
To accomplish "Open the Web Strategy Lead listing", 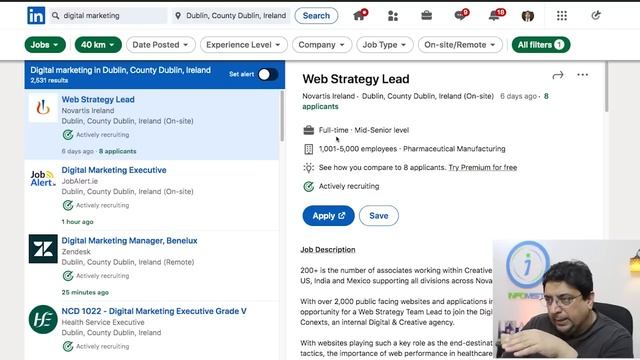I will pos(98,99).
